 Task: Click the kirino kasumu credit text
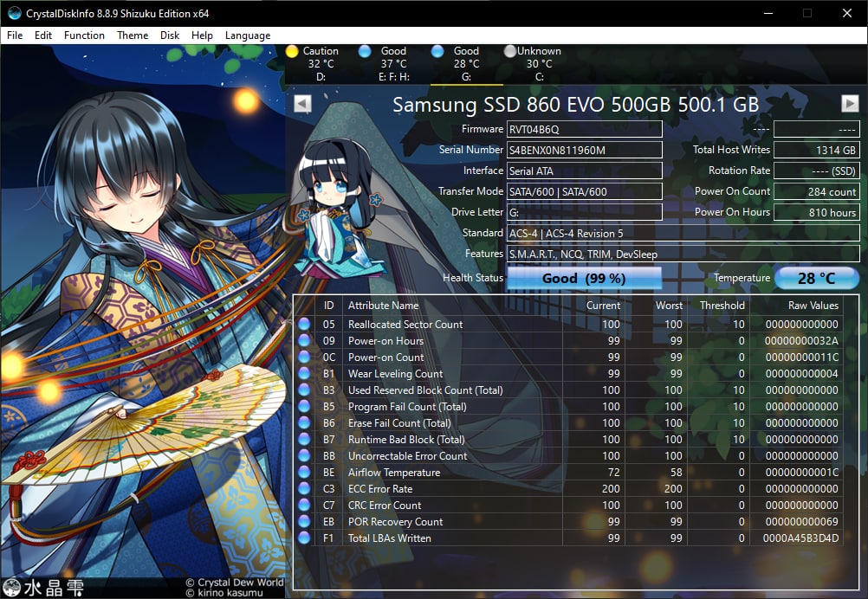click(x=224, y=593)
